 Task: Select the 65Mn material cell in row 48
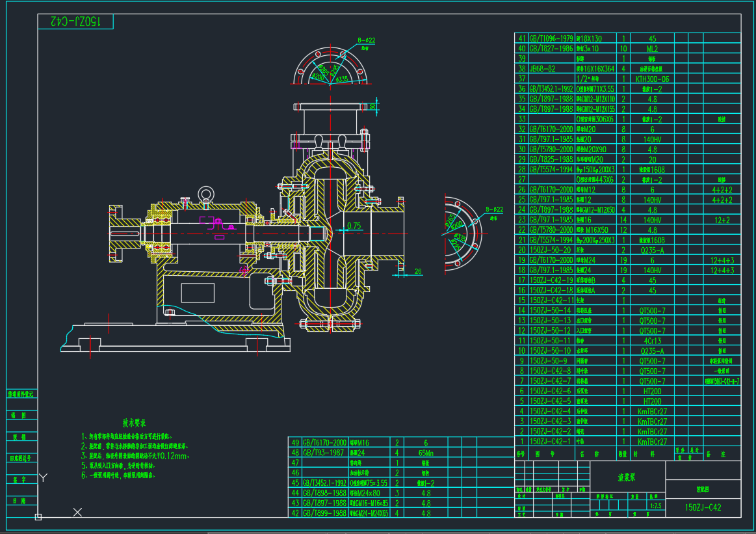pyautogui.click(x=425, y=452)
